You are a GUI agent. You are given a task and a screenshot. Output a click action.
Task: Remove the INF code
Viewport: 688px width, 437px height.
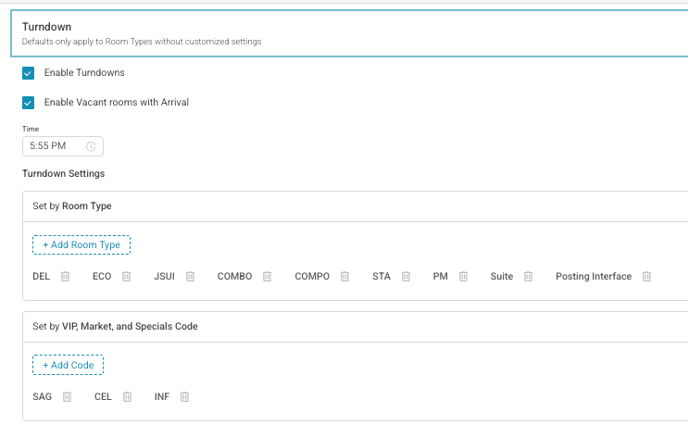point(184,397)
